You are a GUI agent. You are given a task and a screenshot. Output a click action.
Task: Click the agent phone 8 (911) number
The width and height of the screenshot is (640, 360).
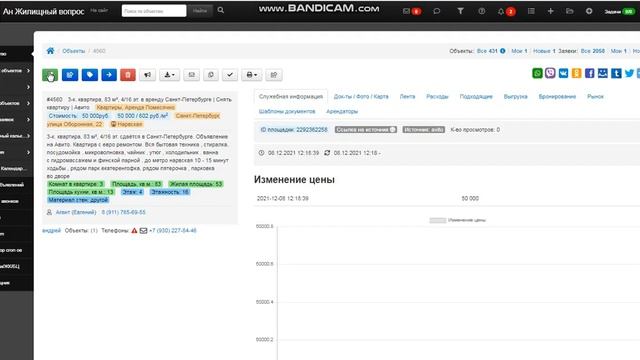tap(123, 212)
